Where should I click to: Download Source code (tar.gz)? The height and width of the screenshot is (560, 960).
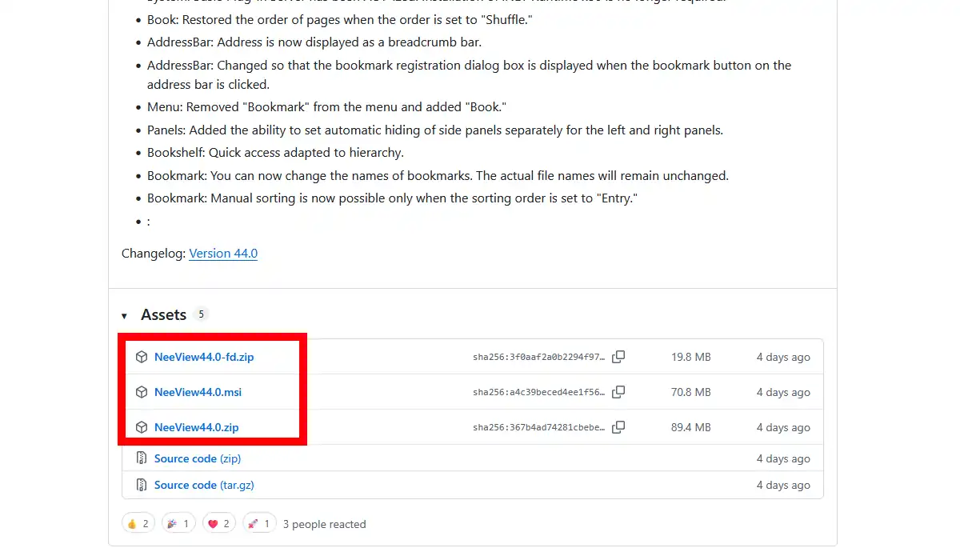204,485
